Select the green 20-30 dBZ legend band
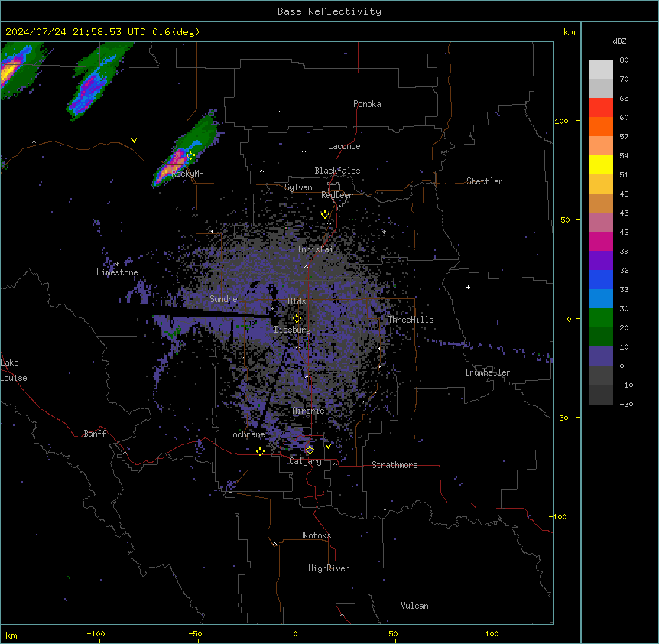Screen dimensions: 659x644 pyautogui.click(x=601, y=318)
